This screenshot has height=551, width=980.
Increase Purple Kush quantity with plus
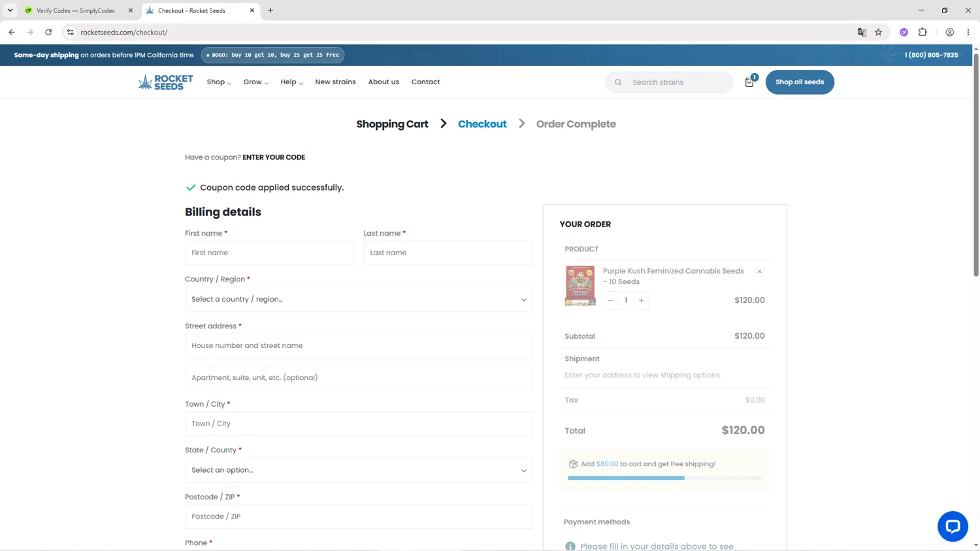pos(642,300)
